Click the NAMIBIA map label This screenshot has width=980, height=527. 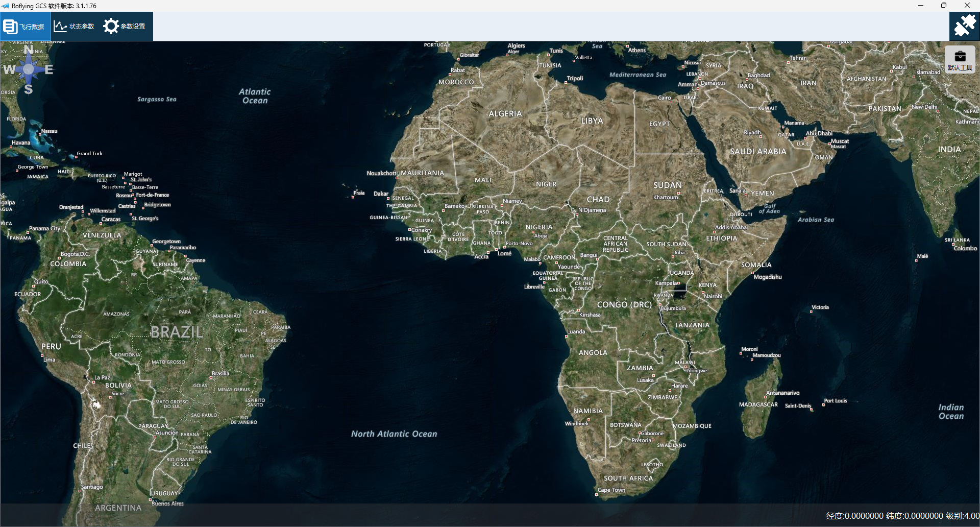pos(588,411)
